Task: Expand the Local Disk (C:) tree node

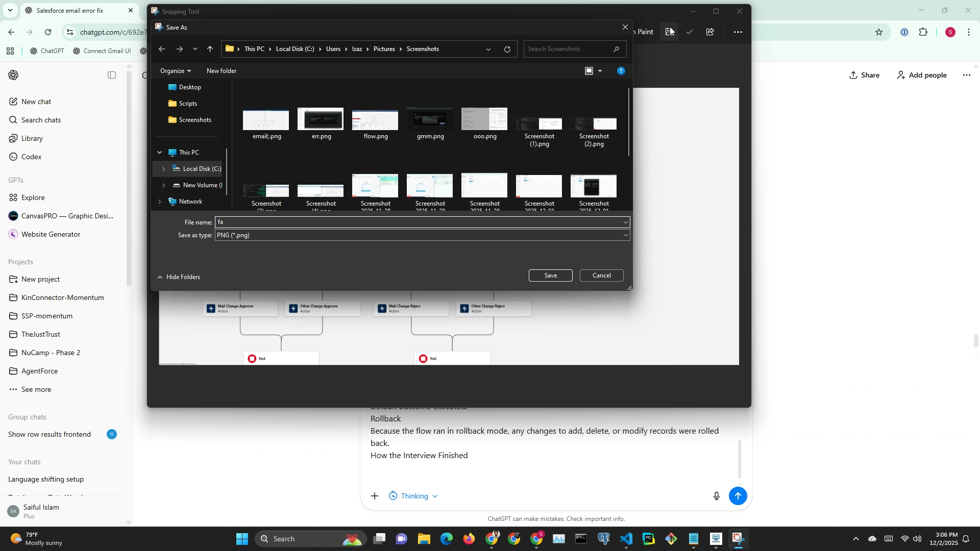Action: tap(163, 169)
